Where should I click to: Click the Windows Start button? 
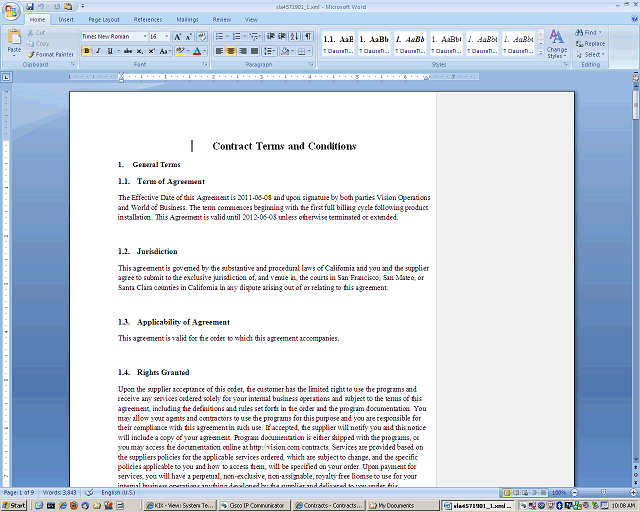coord(13,505)
